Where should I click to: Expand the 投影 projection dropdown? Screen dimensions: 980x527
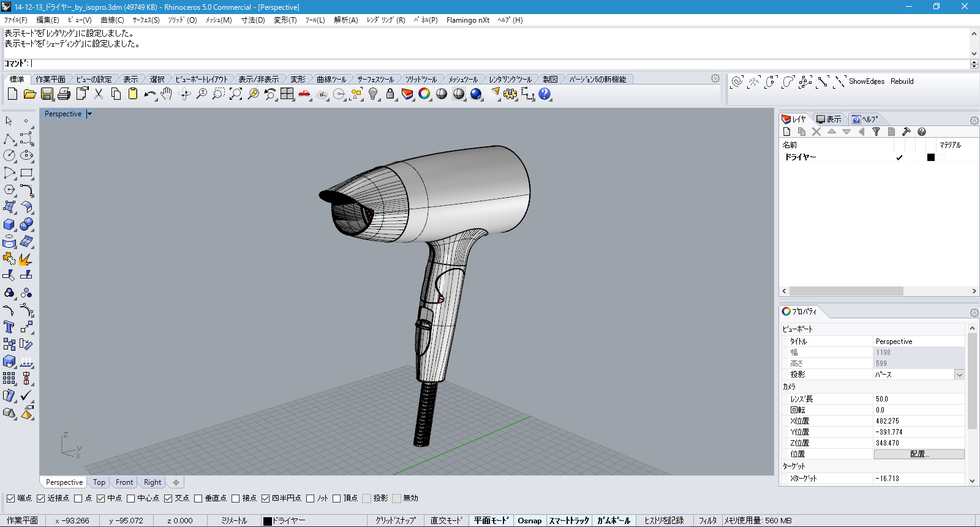coord(959,375)
